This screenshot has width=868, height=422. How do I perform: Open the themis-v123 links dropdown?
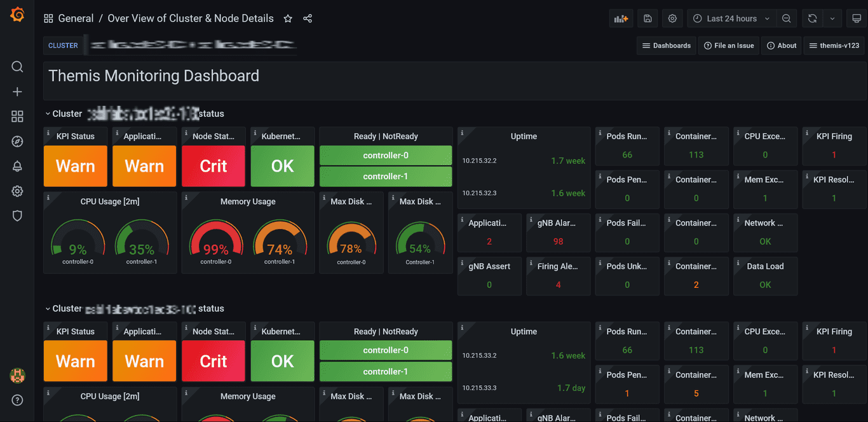point(834,45)
